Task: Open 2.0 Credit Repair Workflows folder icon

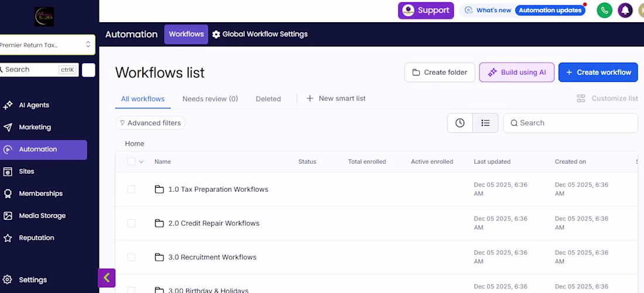Action: (159, 223)
